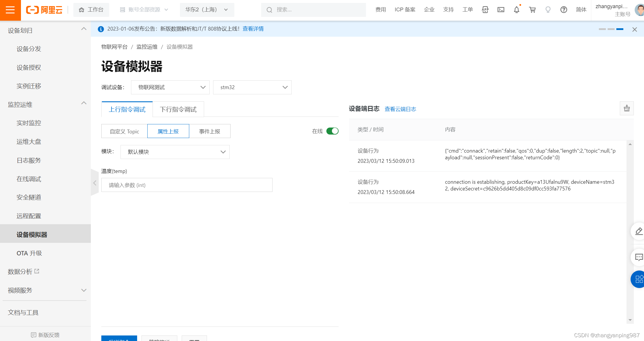Click the floating edit pencil icon
Viewport: 644px width, 341px height.
point(638,231)
